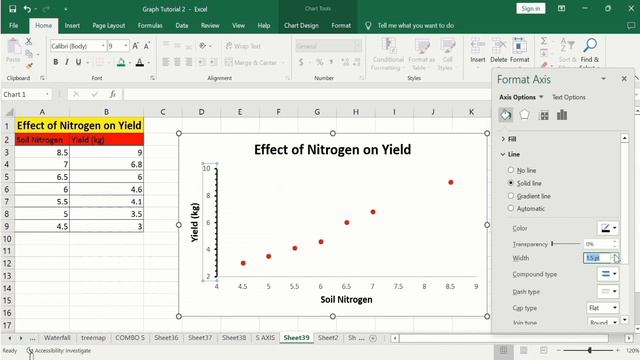Click the Font Color A icon

tap(140, 62)
